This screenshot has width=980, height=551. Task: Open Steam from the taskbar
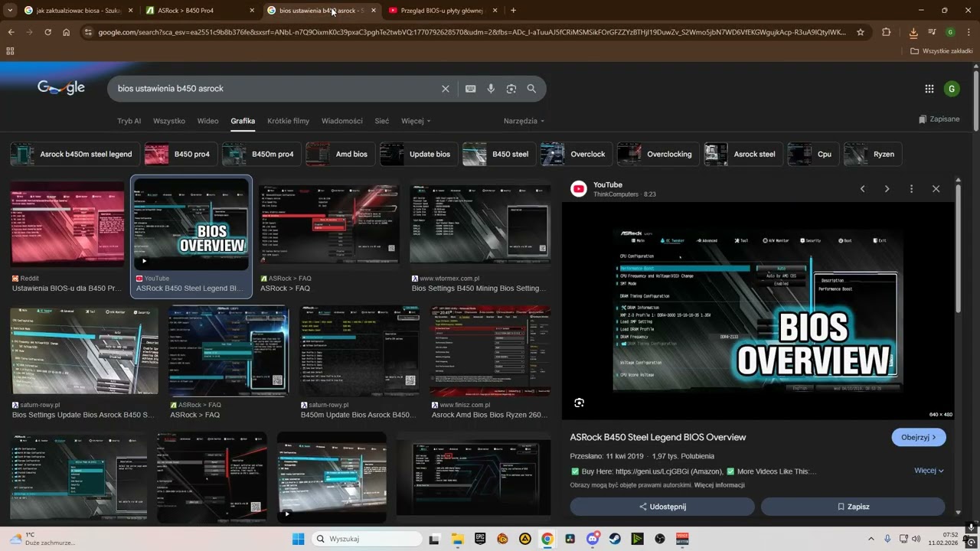(615, 539)
